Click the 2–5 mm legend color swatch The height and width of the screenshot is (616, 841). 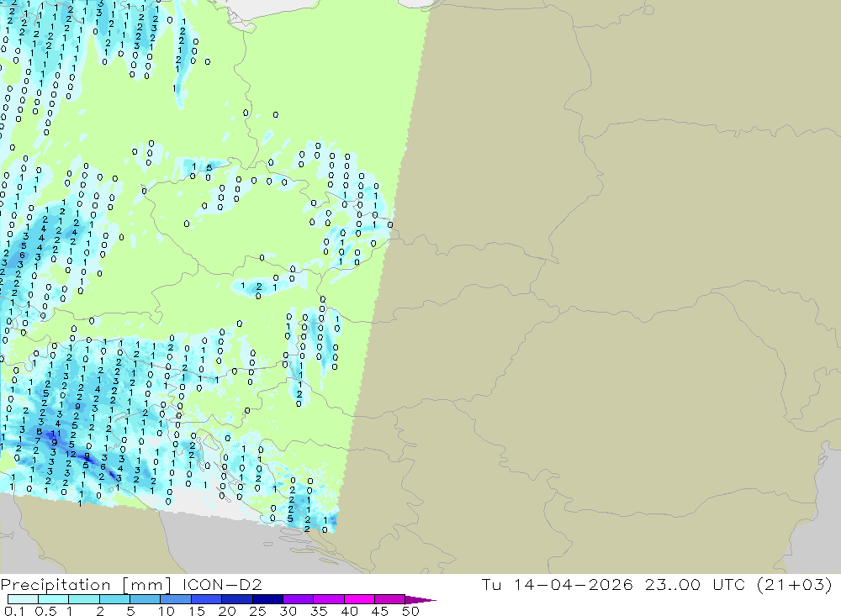point(114,599)
